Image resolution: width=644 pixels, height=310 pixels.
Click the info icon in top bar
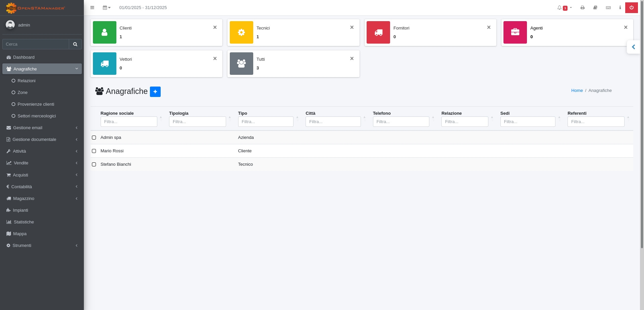tap(620, 8)
